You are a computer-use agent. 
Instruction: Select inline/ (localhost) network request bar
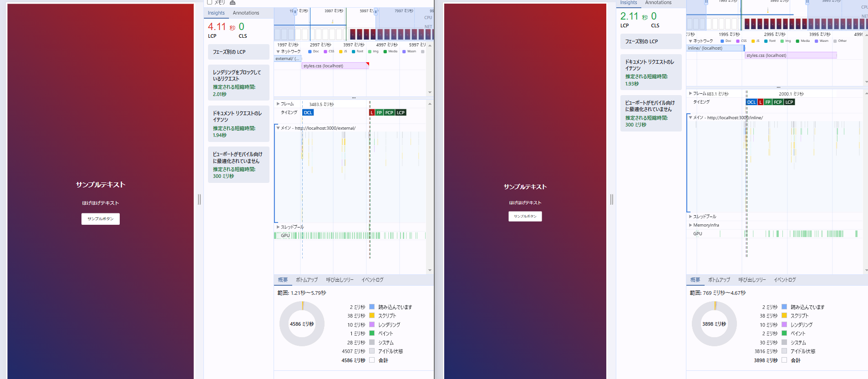[715, 48]
